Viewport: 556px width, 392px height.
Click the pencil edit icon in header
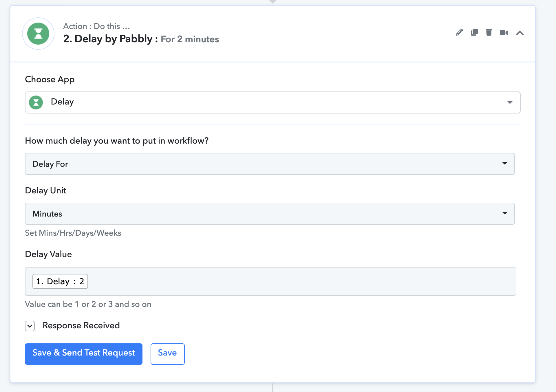459,32
